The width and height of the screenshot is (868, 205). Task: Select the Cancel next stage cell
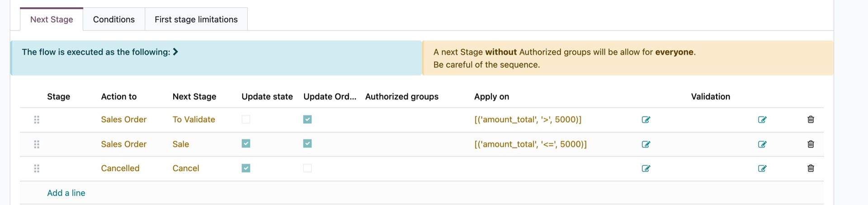pyautogui.click(x=186, y=168)
